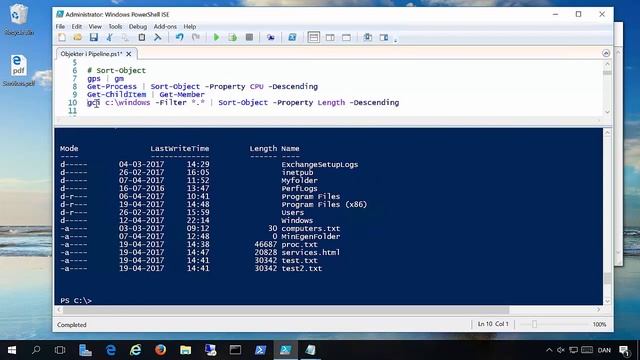The image size is (640, 360).
Task: Stop operation with square icon
Action: [249, 38]
